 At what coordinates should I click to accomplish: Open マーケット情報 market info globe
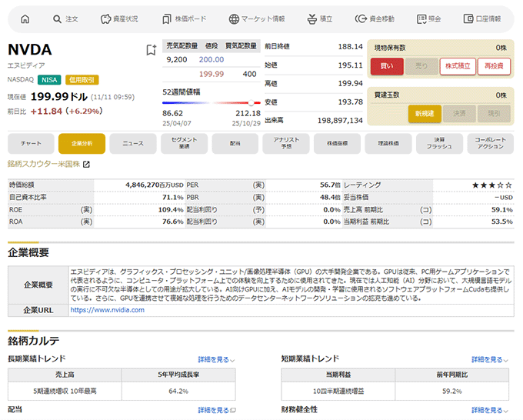[x=256, y=18]
